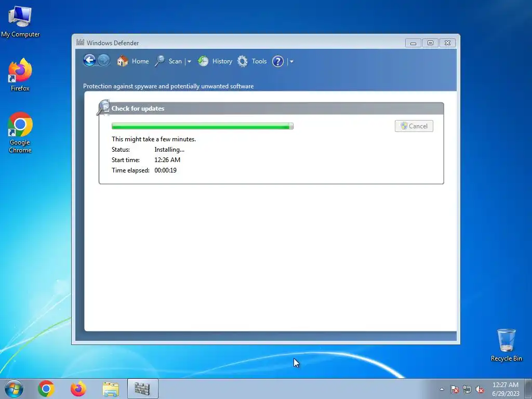The width and height of the screenshot is (532, 399).
Task: Click the blue Help question mark
Action: 278,61
